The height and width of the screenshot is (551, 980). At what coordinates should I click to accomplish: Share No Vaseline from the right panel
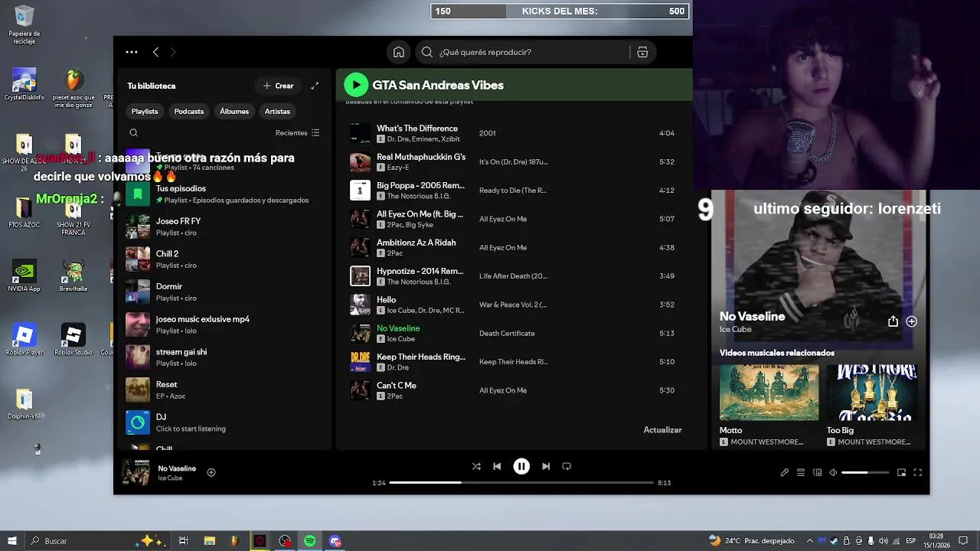tap(893, 322)
